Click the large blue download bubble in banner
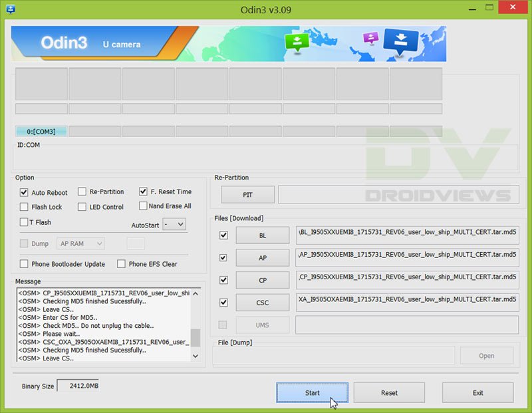 (x=401, y=42)
